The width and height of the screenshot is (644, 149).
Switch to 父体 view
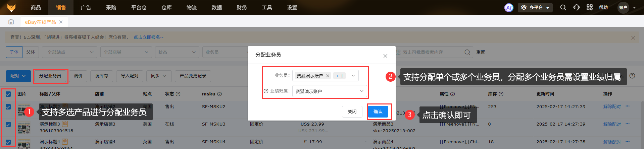(x=31, y=52)
